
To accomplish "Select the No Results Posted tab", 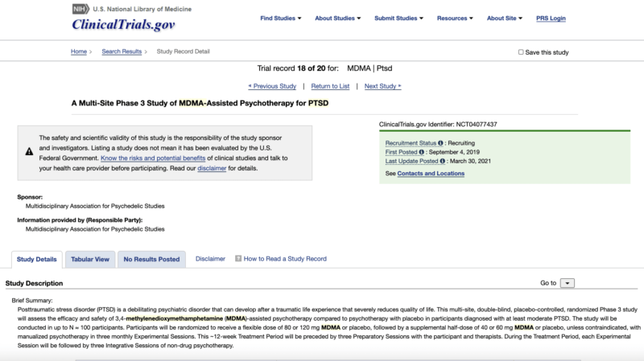I will point(151,259).
